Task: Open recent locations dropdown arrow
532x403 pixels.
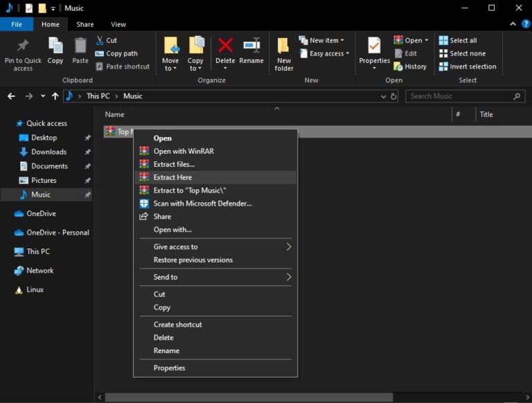Action: (43, 96)
